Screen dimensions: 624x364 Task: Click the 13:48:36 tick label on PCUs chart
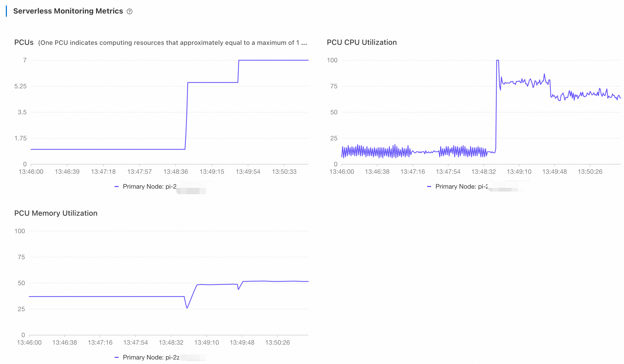coord(176,172)
